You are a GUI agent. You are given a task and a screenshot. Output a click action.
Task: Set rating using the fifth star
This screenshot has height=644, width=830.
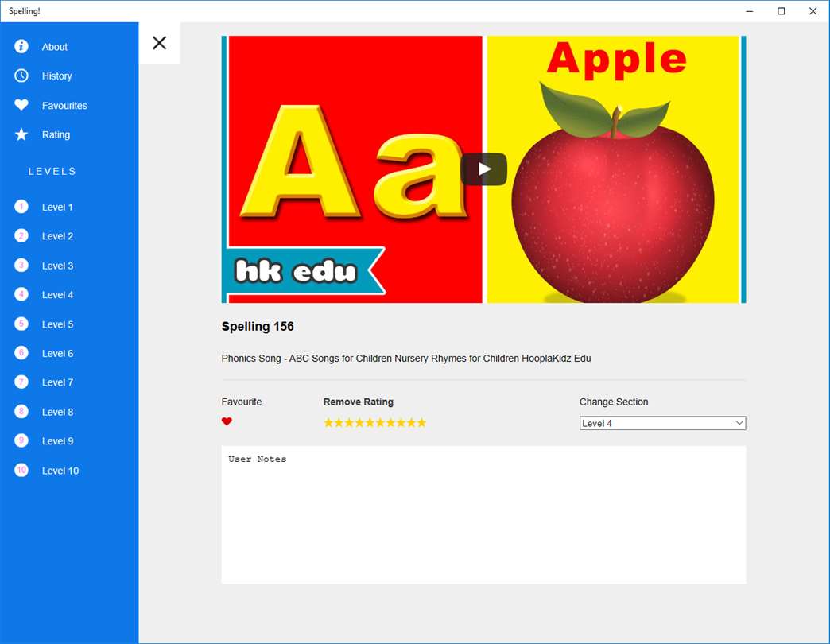370,422
